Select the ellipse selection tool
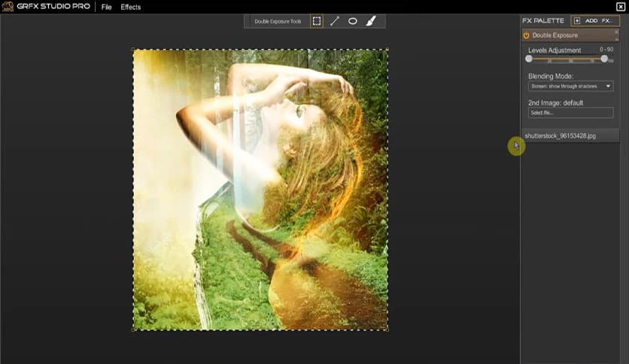This screenshot has width=629, height=364. (353, 21)
